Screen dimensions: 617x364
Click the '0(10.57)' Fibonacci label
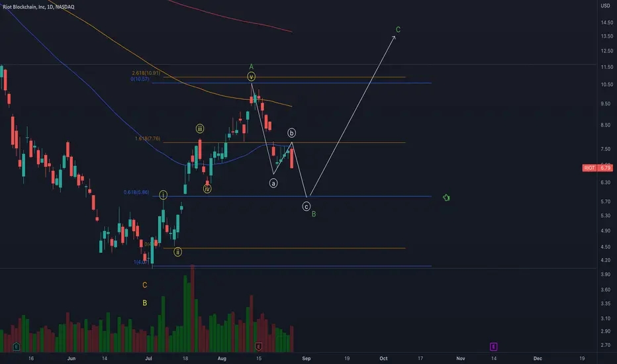pos(140,79)
